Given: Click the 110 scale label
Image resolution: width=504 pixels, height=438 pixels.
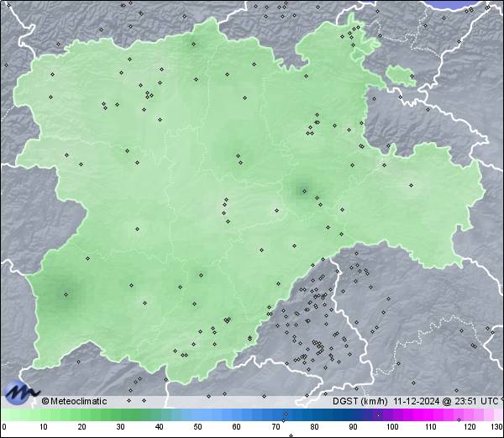Looking at the screenshot, I should 431,427.
